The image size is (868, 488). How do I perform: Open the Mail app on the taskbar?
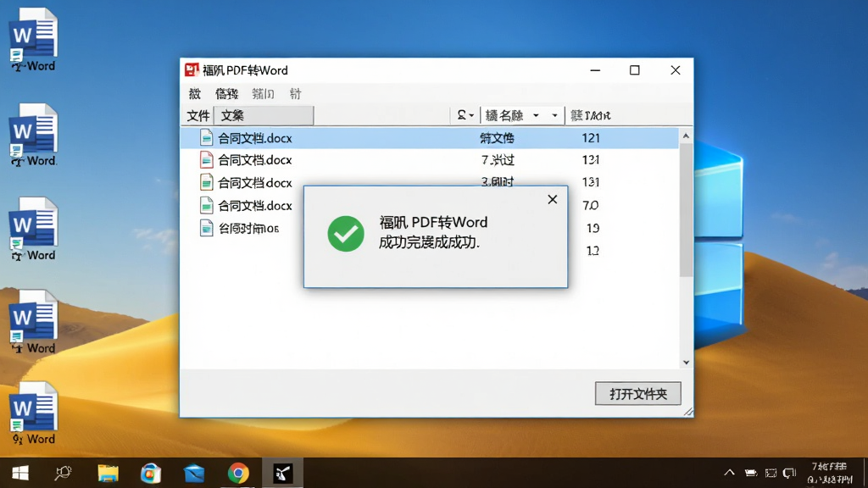(x=194, y=473)
